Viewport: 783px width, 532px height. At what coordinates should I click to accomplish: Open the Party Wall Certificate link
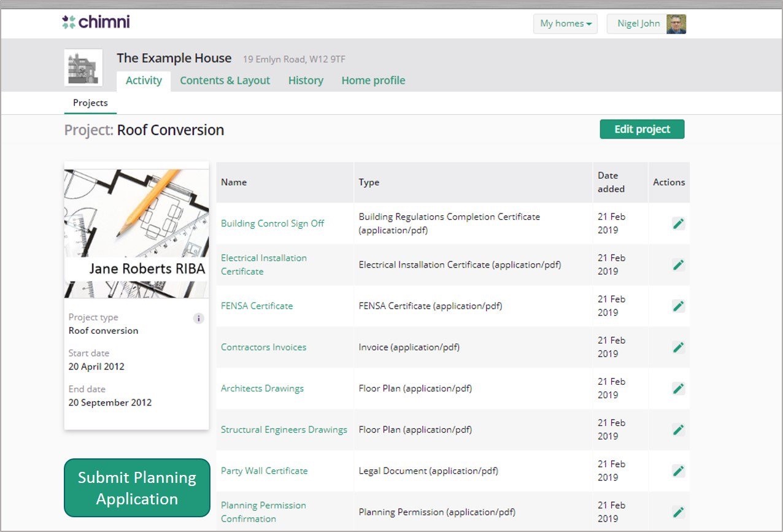264,471
